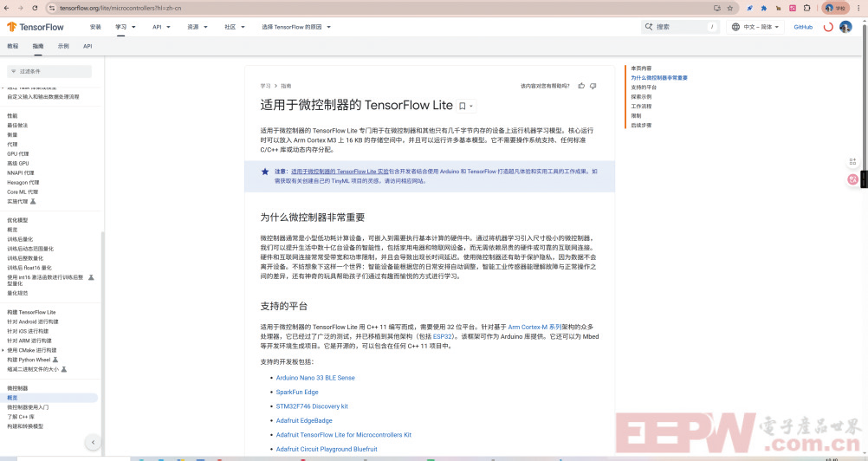Image resolution: width=868 pixels, height=461 pixels.
Task: Click the 指南 breadcrumb link
Action: click(286, 86)
